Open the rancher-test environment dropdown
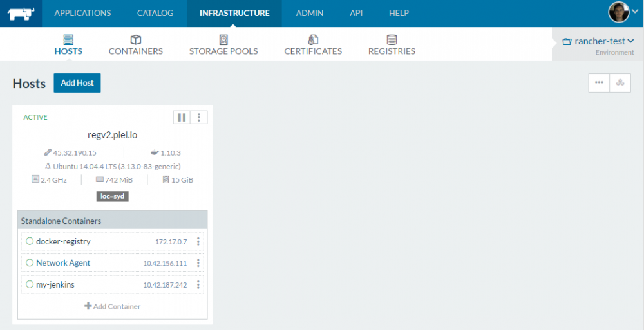The width and height of the screenshot is (644, 330). (x=598, y=41)
